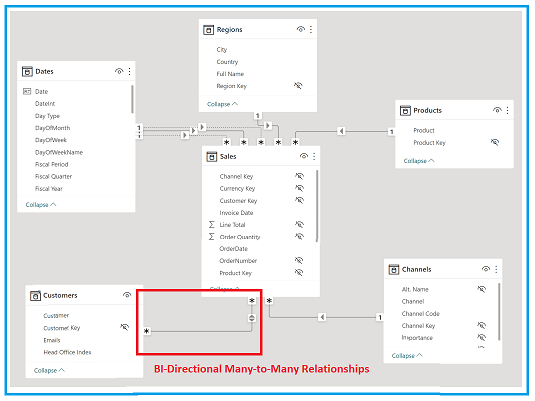Image resolution: width=535 pixels, height=401 pixels.
Task: Select the City field in Regions
Action: click(x=222, y=49)
